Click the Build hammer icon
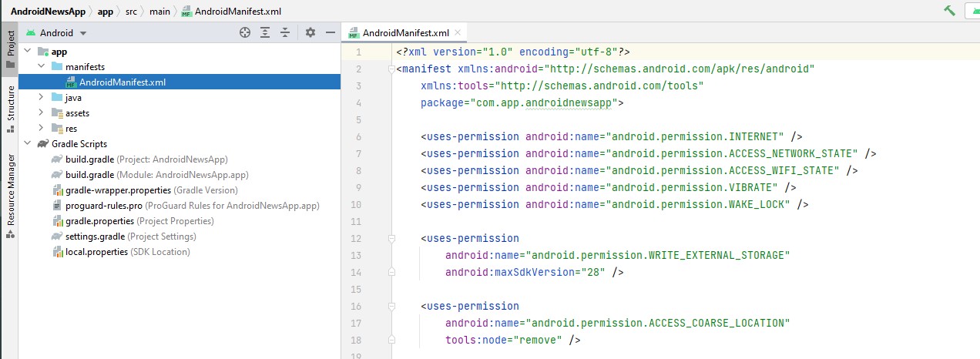 tap(949, 11)
